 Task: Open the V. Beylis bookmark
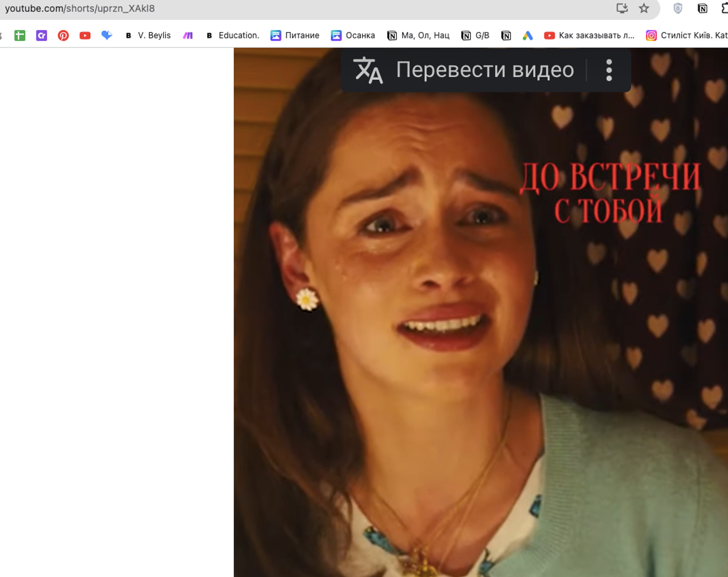pyautogui.click(x=148, y=35)
